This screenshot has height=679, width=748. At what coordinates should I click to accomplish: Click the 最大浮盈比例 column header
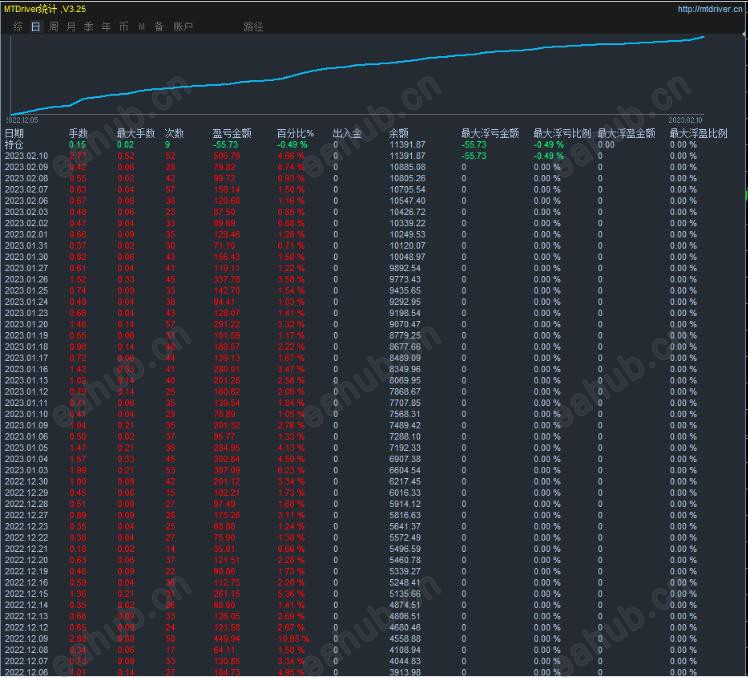click(698, 133)
